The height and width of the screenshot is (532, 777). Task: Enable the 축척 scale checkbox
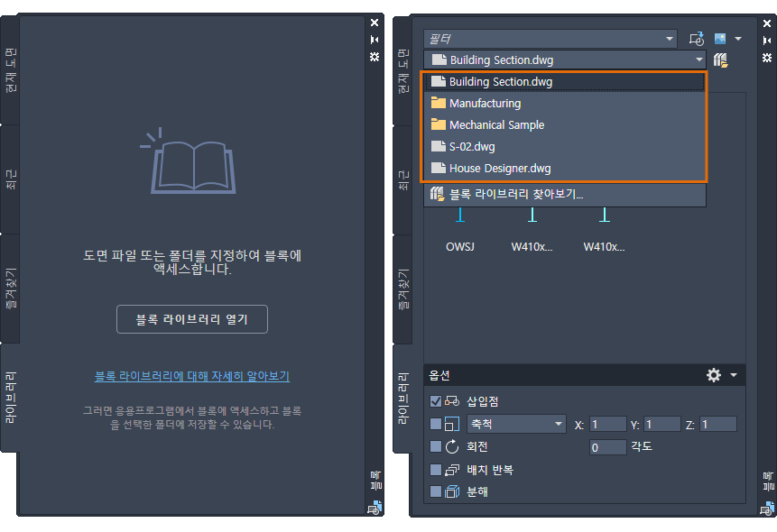click(x=436, y=424)
